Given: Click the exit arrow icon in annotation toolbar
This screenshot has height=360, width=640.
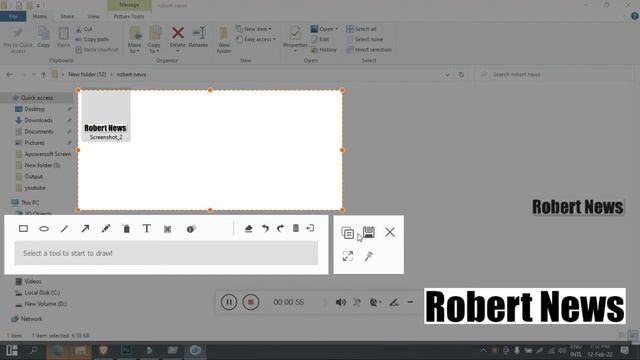Looking at the screenshot, I should click(310, 228).
